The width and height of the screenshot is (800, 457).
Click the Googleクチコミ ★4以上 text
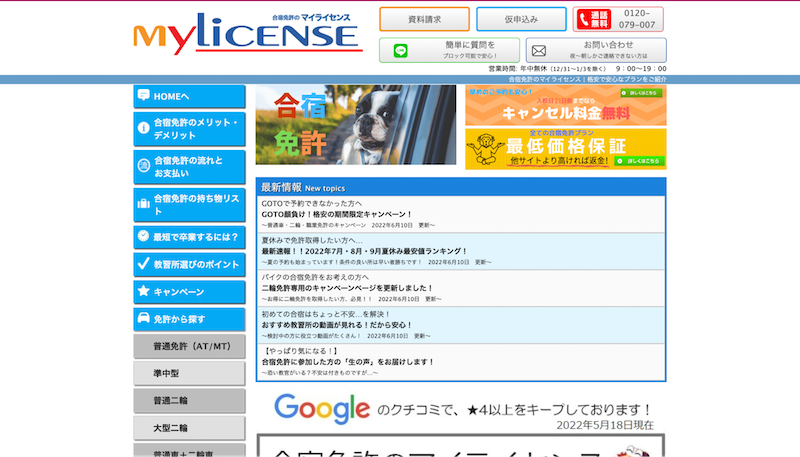[514, 410]
